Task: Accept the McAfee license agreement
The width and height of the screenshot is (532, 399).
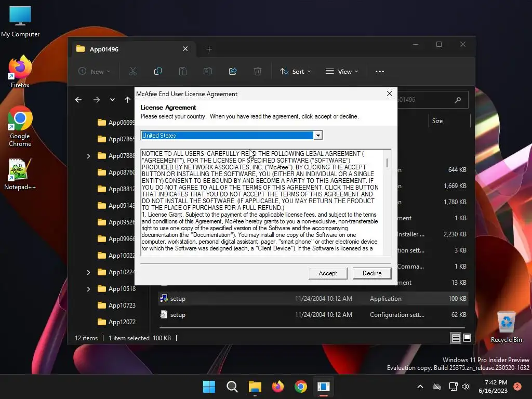Action: (328, 273)
